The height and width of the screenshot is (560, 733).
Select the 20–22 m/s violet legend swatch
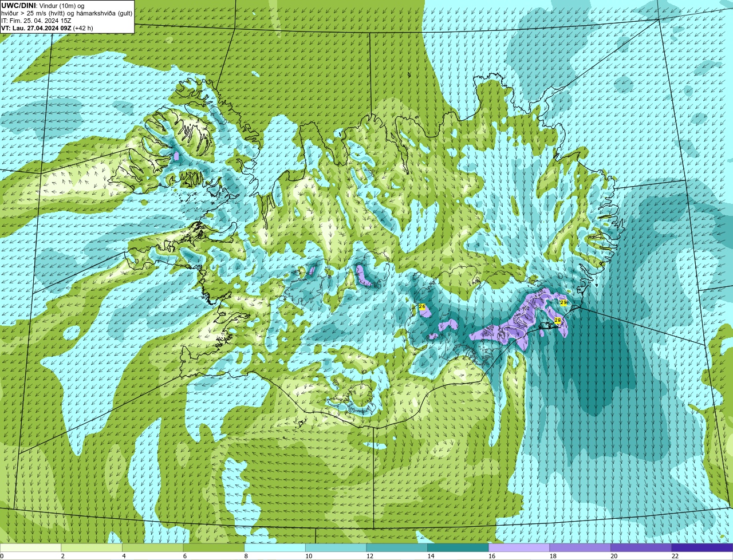click(x=641, y=547)
